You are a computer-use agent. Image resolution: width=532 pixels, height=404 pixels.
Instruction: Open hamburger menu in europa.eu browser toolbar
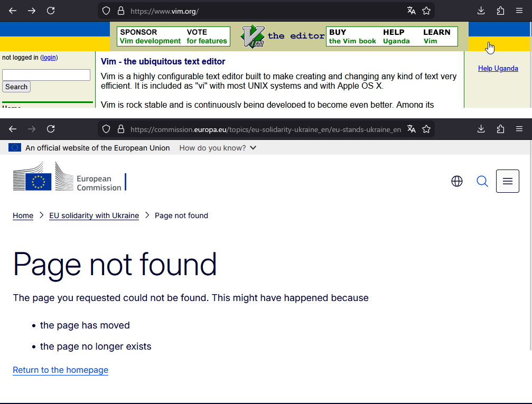(519, 129)
